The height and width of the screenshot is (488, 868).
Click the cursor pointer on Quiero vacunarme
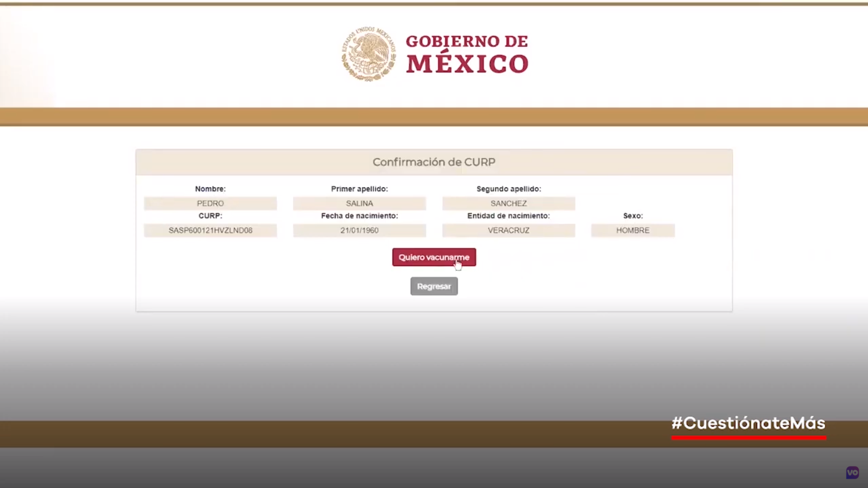point(458,264)
